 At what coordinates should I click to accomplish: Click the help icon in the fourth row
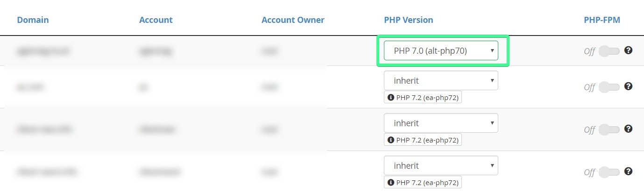[628, 172]
